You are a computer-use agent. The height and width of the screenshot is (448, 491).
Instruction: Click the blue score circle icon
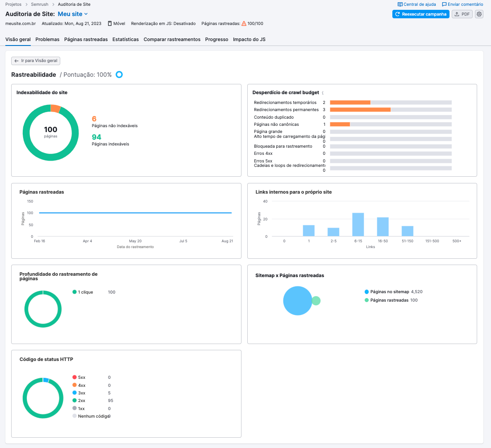tap(119, 75)
